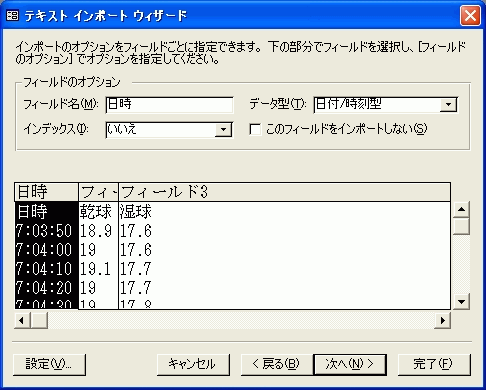486x390 pixels.
Task: Proceed with 次へ(N) button
Action: 350,364
